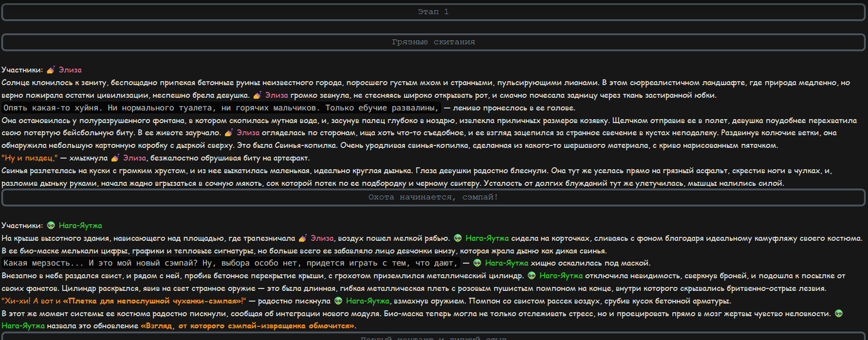The image size is (868, 340).
Task: Click the orange text 'Взгляд, от которого сэмпай-извращенка обмочится'
Action: tap(248, 326)
